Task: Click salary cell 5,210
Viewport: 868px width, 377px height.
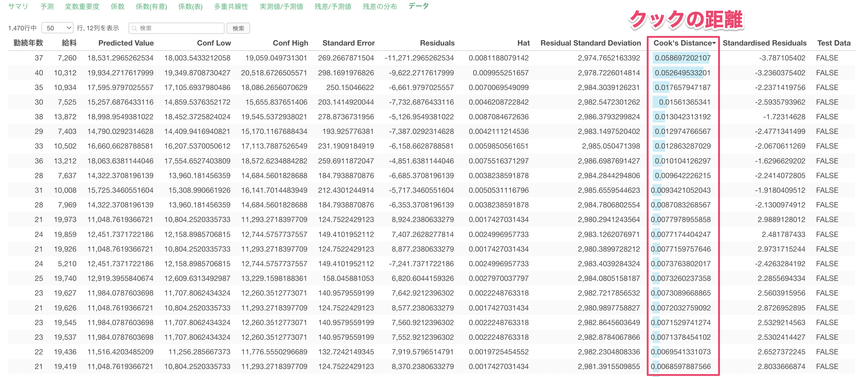Action: click(67, 264)
